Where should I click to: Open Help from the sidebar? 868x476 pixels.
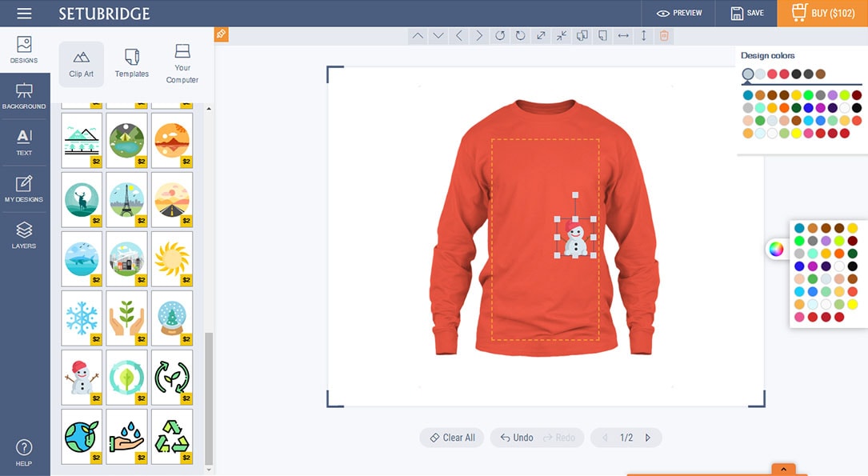point(24,453)
